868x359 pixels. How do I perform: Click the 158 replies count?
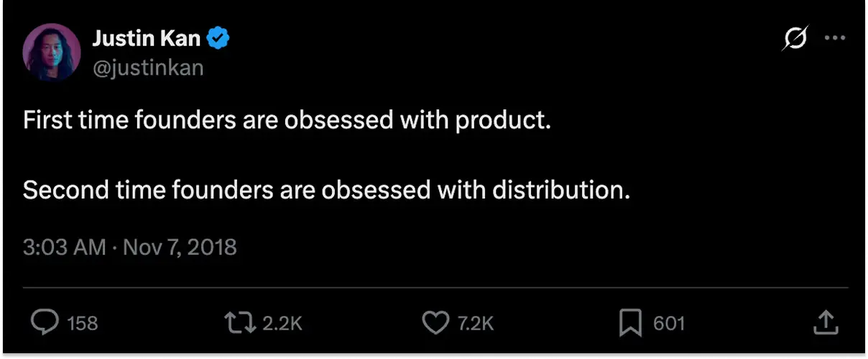click(x=83, y=324)
